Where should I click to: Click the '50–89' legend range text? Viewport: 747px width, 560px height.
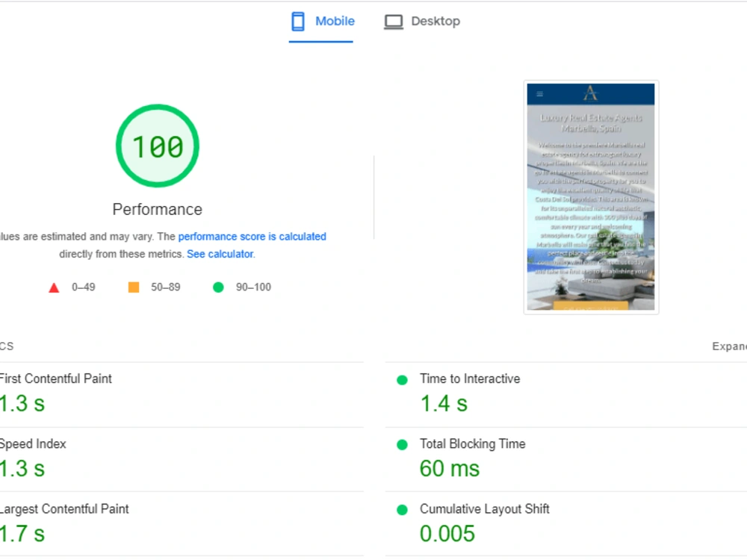[165, 287]
